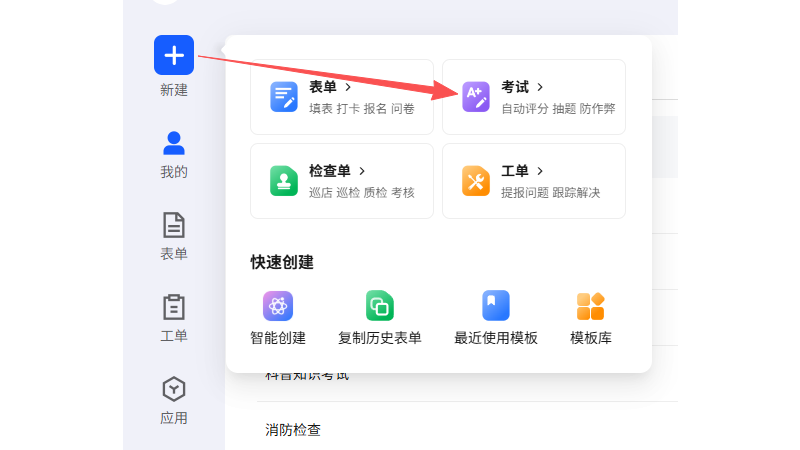Click 填表 打卡 报名 问卷 description
This screenshot has width=800, height=450.
(x=362, y=109)
